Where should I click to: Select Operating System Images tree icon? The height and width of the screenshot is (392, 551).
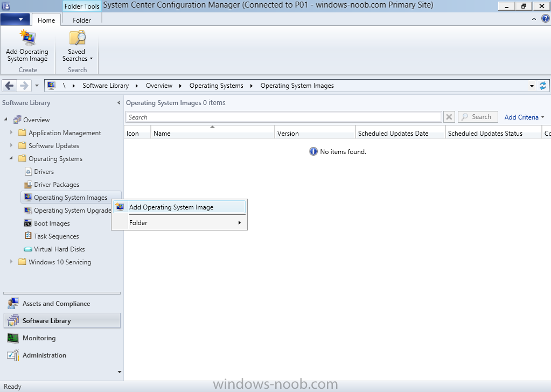pyautogui.click(x=28, y=198)
